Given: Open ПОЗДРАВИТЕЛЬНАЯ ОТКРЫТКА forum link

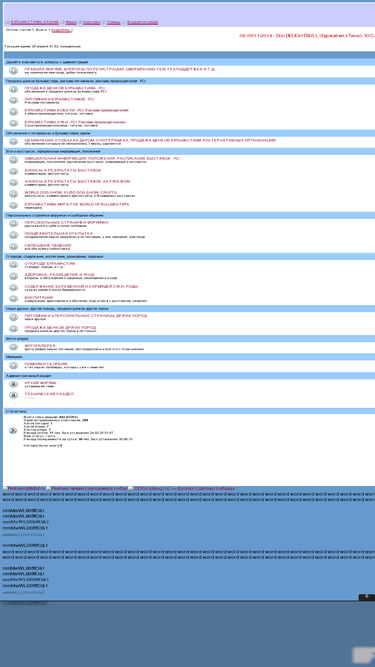Looking at the screenshot, I should (x=58, y=234).
